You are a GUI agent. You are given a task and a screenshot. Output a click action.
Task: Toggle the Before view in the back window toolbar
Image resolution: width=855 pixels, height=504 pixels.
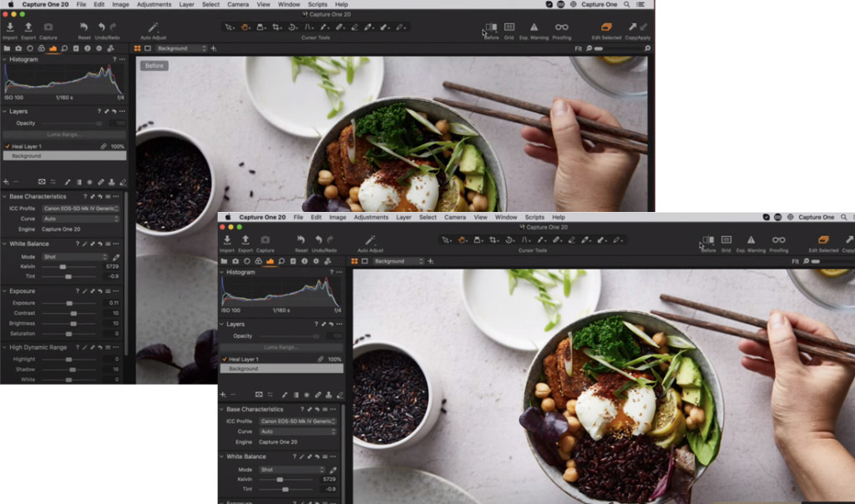[x=491, y=28]
